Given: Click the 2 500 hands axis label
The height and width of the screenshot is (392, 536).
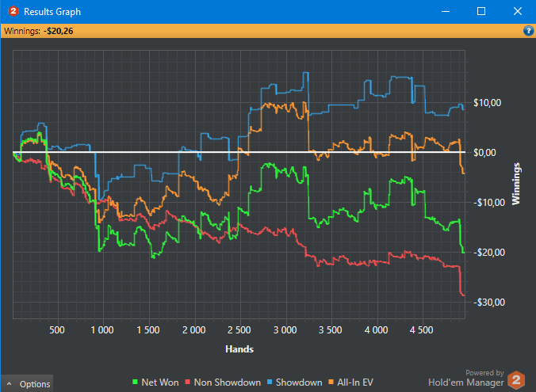Looking at the screenshot, I should pos(239,330).
